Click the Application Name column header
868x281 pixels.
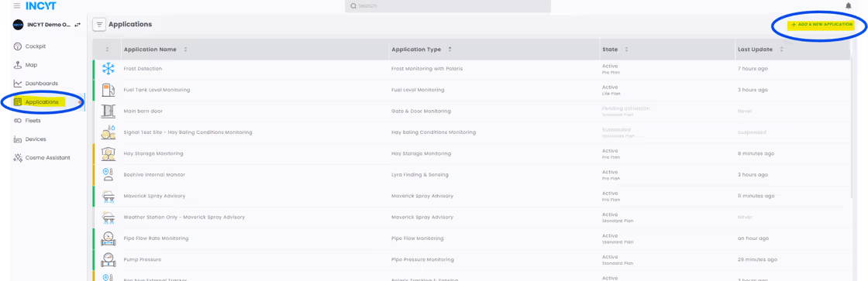(150, 50)
